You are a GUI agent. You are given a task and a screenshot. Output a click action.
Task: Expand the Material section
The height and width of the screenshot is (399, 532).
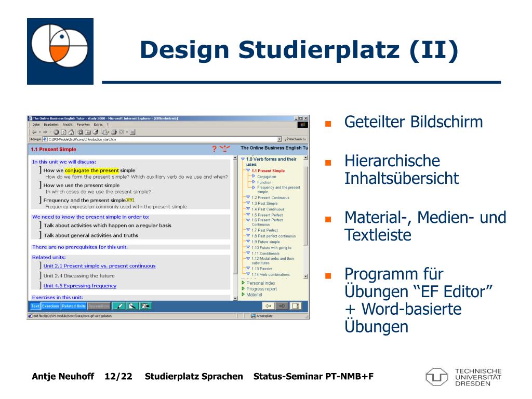point(243,295)
